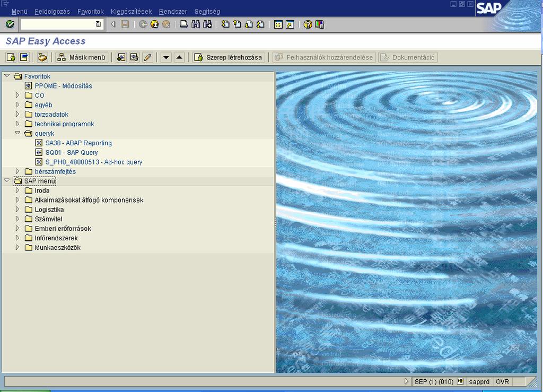This screenshot has width=543, height=392.
Task: Expand the Számvitel folder
Action: 17,219
